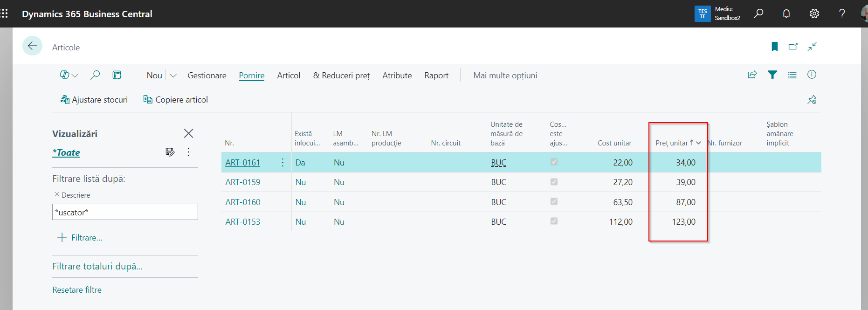
Task: Open the Preț unitar column dropdown
Action: pyautogui.click(x=698, y=143)
